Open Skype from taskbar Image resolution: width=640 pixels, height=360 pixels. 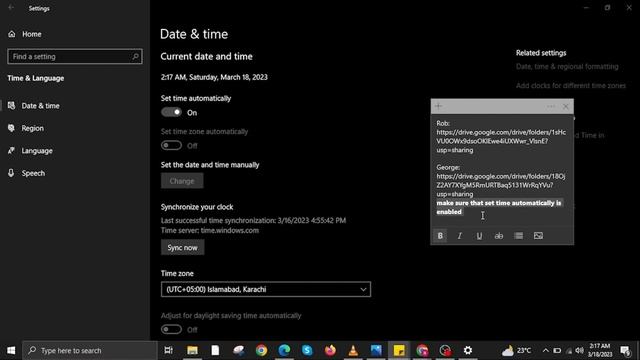307,350
